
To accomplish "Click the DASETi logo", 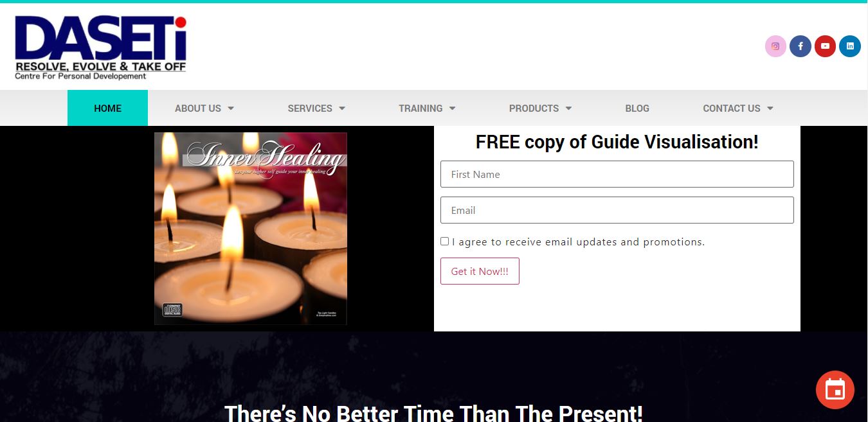I will (x=101, y=48).
